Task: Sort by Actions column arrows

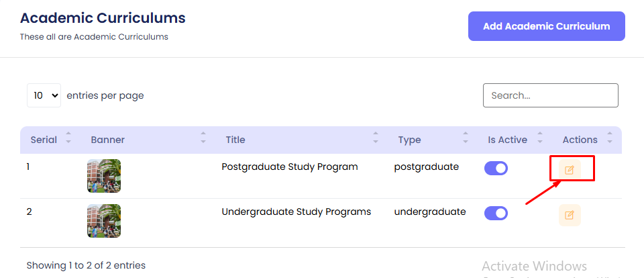Action: click(609, 140)
